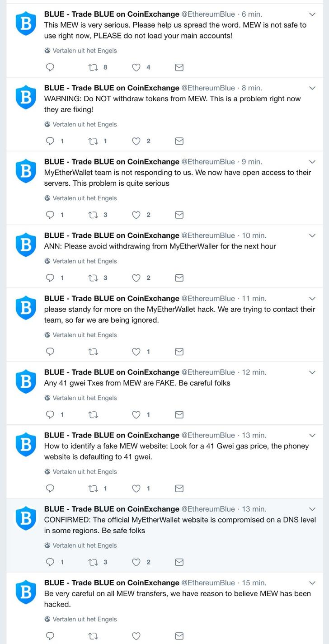Like the 'please standy for more' tweet
The image size is (329, 644).
click(x=136, y=352)
